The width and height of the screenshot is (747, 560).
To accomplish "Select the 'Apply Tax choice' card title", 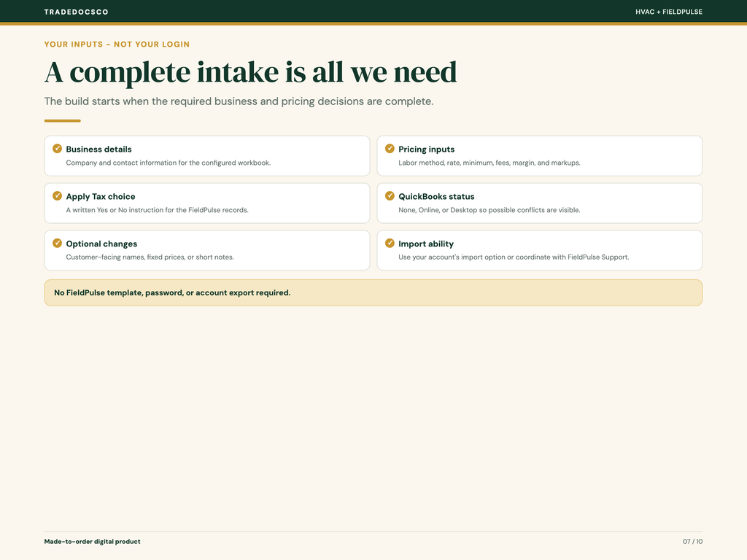I will pos(101,196).
